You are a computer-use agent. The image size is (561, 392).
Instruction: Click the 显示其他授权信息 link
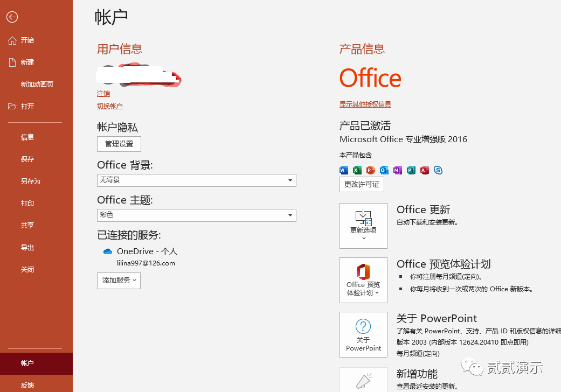point(365,104)
